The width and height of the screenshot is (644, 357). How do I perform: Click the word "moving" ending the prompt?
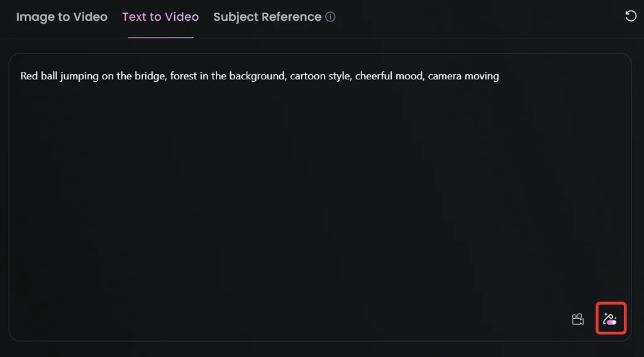pos(482,76)
